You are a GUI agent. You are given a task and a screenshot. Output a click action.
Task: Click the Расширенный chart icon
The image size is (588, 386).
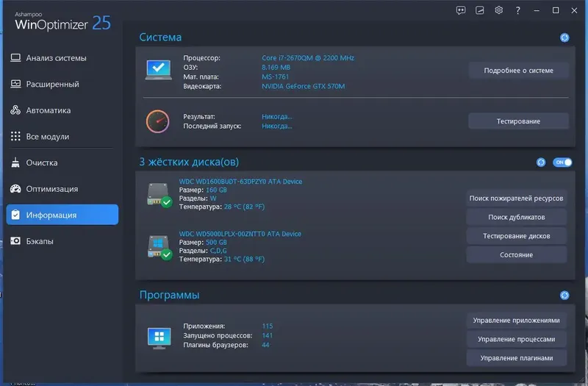[15, 84]
